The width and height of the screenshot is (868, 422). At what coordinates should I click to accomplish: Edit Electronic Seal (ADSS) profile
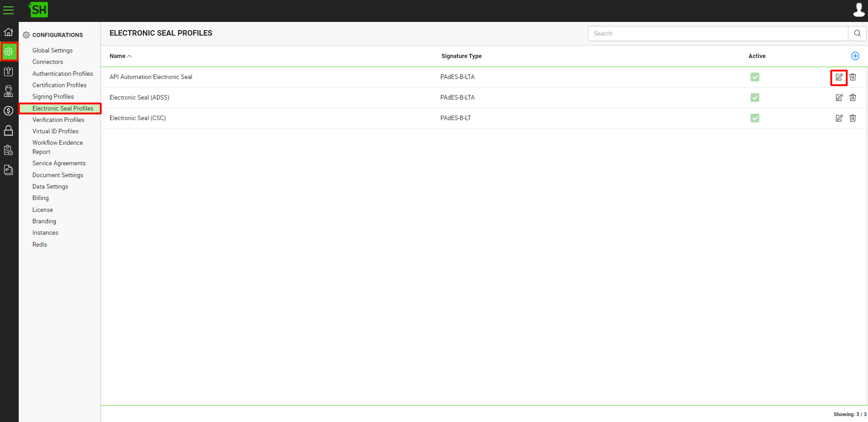[839, 98]
